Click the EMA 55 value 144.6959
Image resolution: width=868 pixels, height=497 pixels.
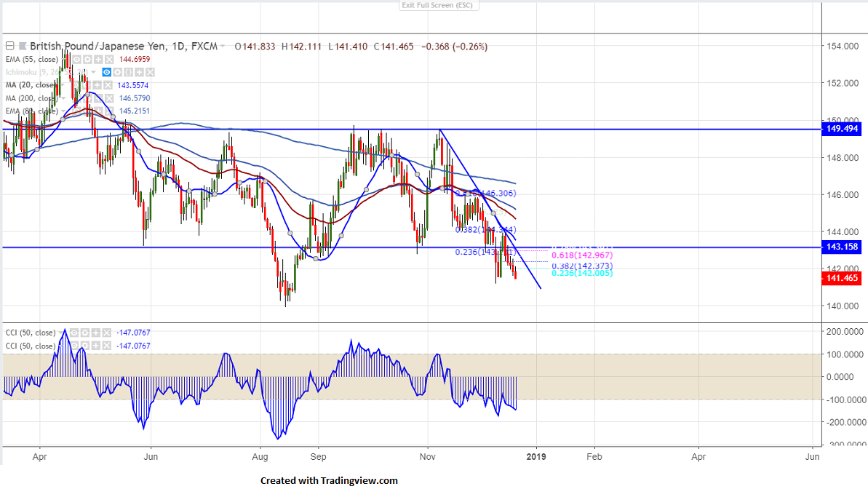point(135,59)
